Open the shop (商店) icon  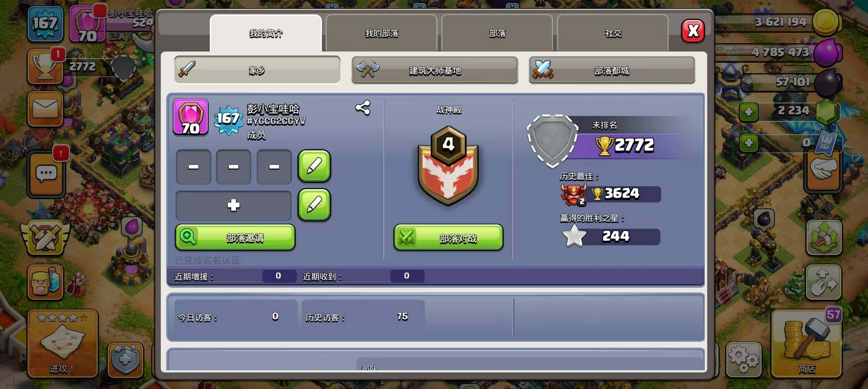(x=807, y=344)
